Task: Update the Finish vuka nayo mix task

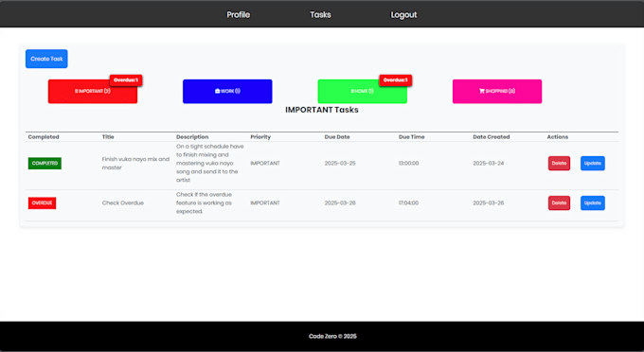Action: pyautogui.click(x=593, y=164)
